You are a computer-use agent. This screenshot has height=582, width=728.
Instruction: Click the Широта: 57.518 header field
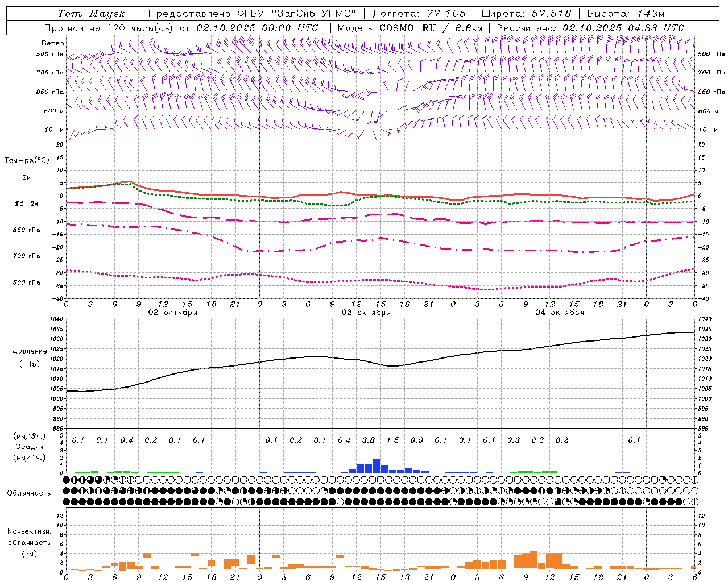pyautogui.click(x=527, y=14)
